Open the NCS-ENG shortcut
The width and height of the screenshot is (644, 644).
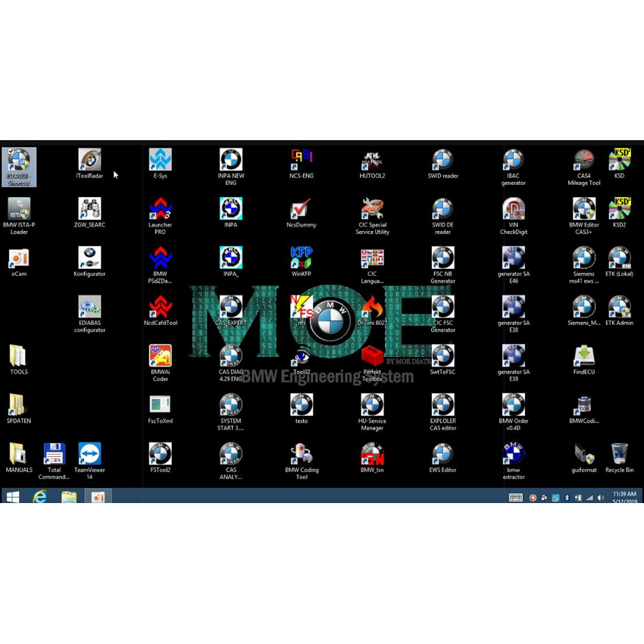[302, 164]
